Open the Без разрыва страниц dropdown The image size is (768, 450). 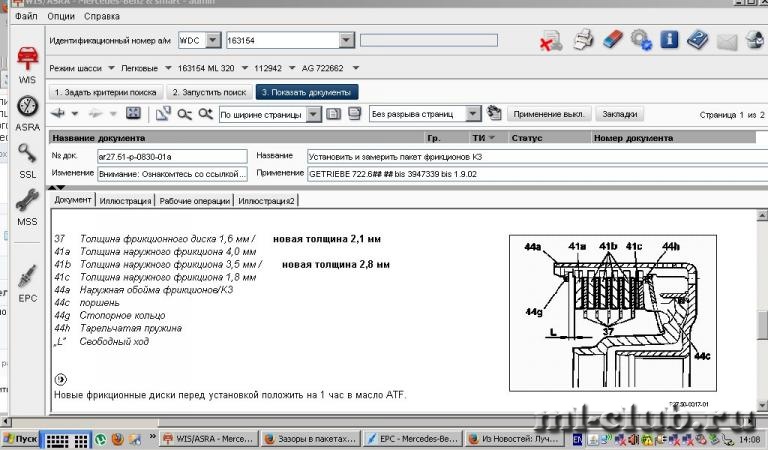pyautogui.click(x=473, y=114)
